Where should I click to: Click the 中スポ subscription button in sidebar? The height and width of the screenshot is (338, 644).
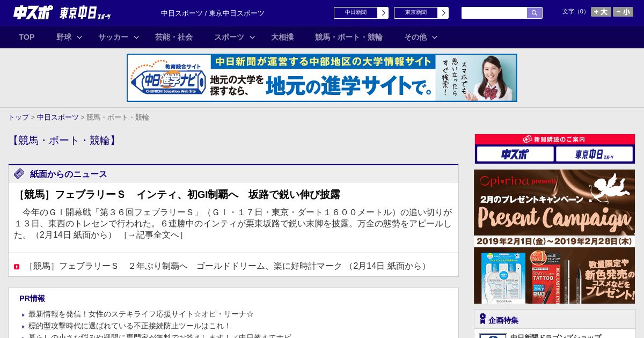tap(515, 154)
